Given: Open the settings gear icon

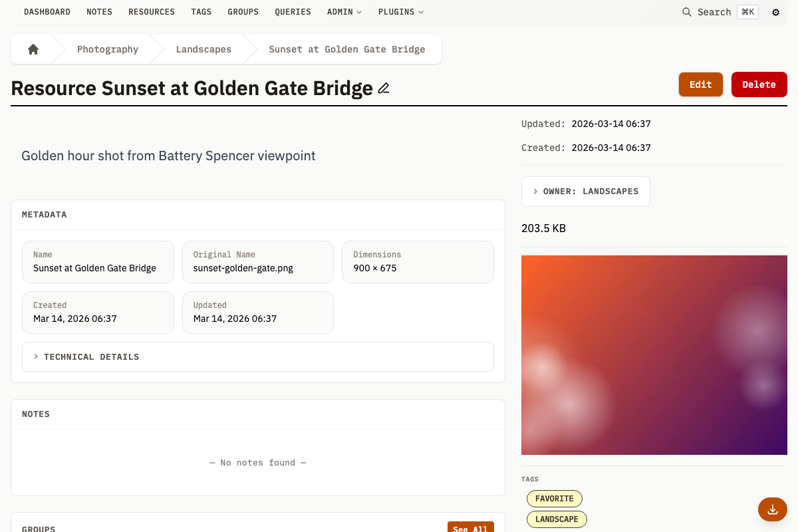Looking at the screenshot, I should [775, 12].
